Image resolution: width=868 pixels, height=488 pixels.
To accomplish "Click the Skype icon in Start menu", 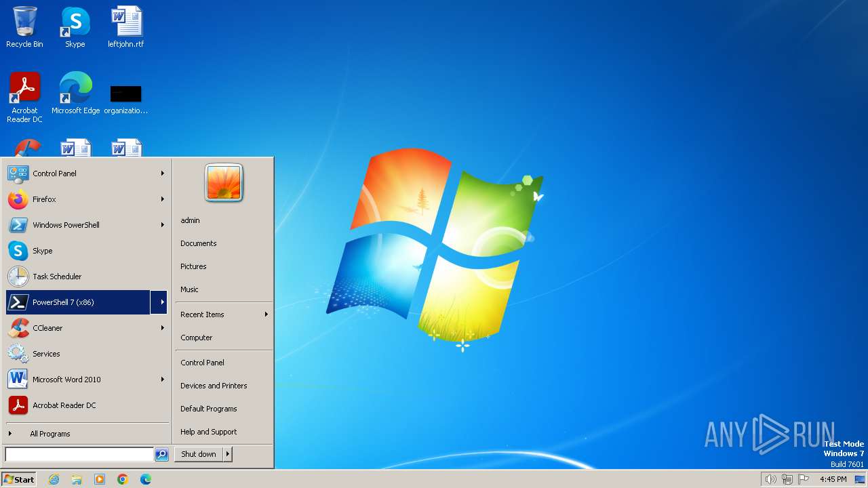I will click(18, 251).
